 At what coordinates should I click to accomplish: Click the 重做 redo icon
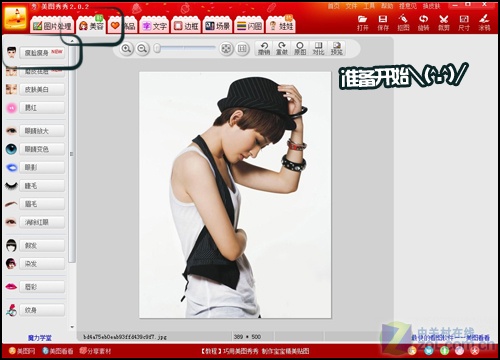pyautogui.click(x=282, y=49)
